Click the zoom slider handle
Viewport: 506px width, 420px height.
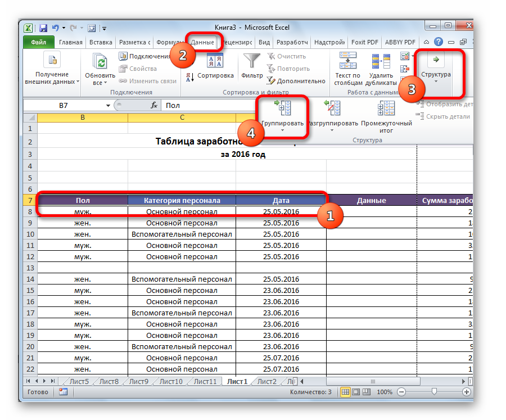click(433, 392)
